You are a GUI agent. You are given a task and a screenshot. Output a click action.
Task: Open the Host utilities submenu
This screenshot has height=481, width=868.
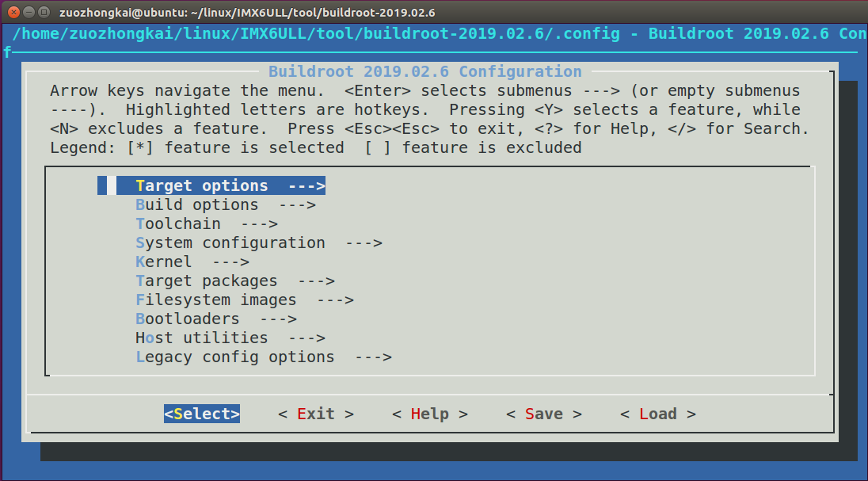tap(230, 338)
